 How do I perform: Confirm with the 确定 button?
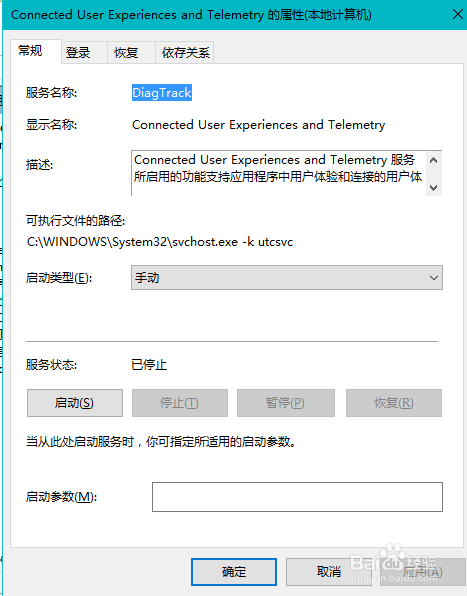click(234, 572)
